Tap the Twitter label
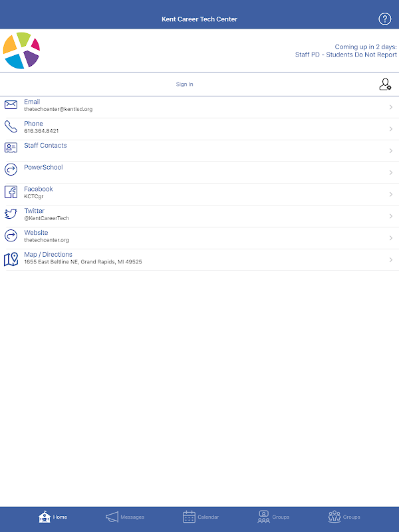Image resolution: width=399 pixels, height=532 pixels. pyautogui.click(x=35, y=211)
